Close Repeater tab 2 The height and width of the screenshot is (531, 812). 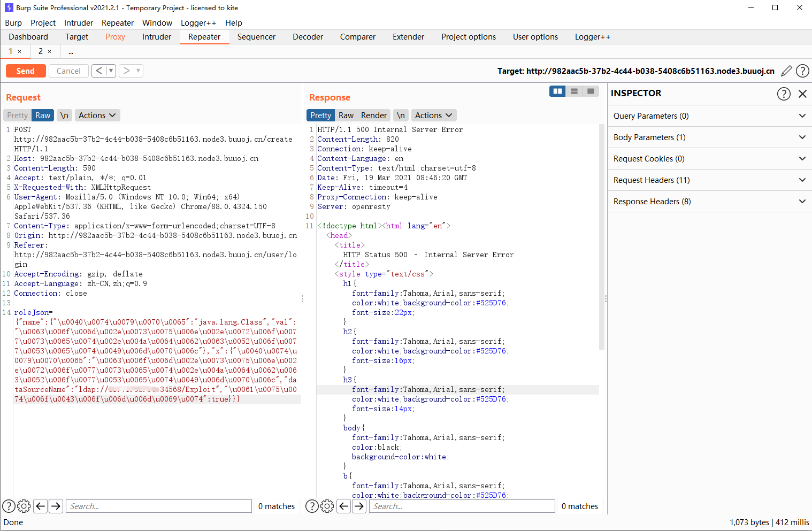click(x=50, y=52)
